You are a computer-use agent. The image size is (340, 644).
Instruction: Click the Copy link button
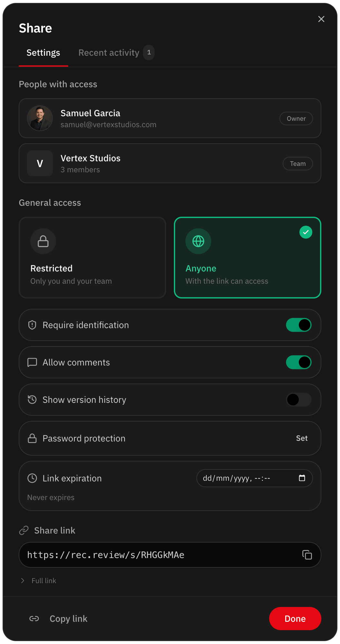pos(58,619)
